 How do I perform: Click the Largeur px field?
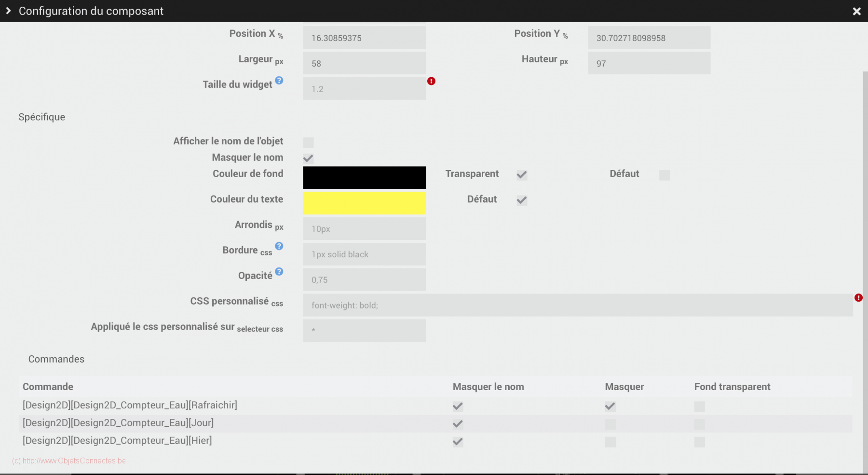point(364,63)
